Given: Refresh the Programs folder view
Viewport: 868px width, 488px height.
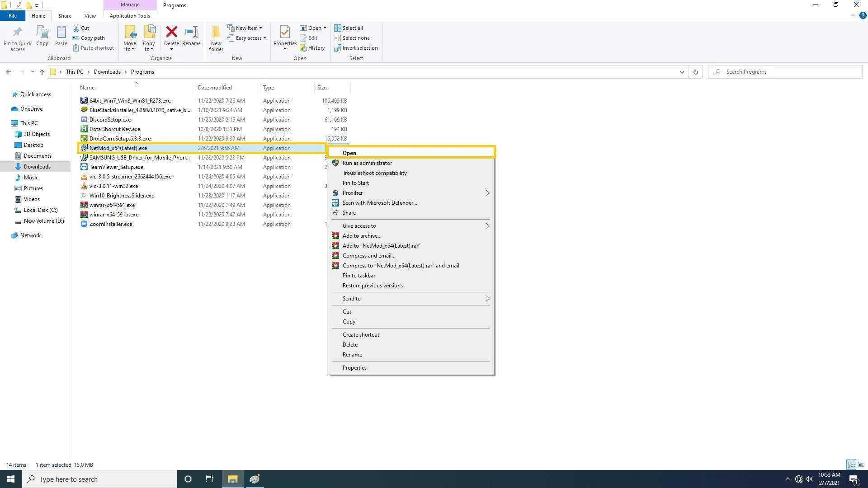Looking at the screenshot, I should (x=695, y=72).
